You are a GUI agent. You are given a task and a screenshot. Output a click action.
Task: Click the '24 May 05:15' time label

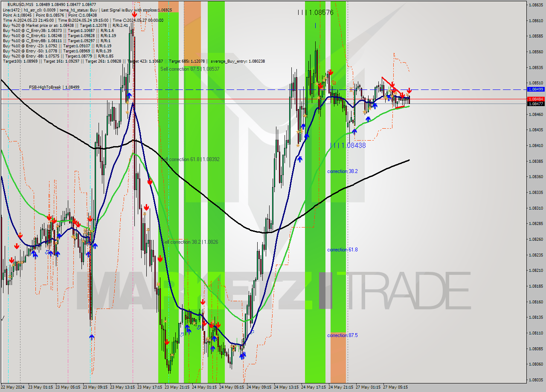pos(231,387)
